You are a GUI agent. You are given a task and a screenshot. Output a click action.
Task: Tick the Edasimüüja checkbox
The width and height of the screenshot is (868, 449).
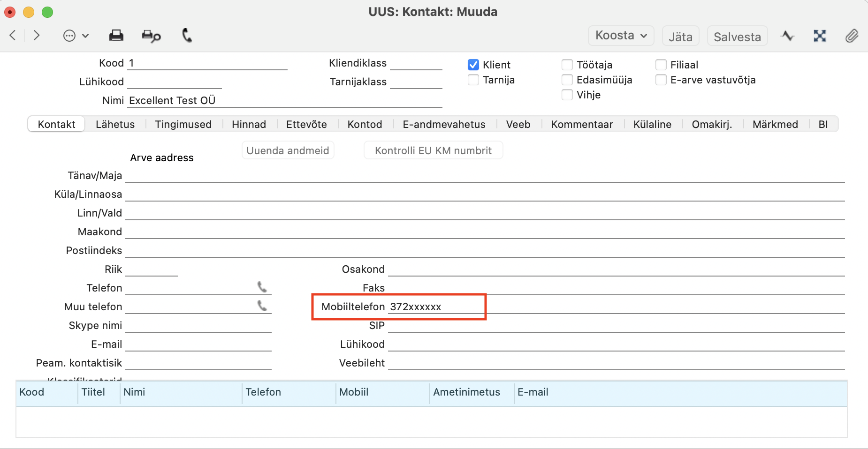567,80
